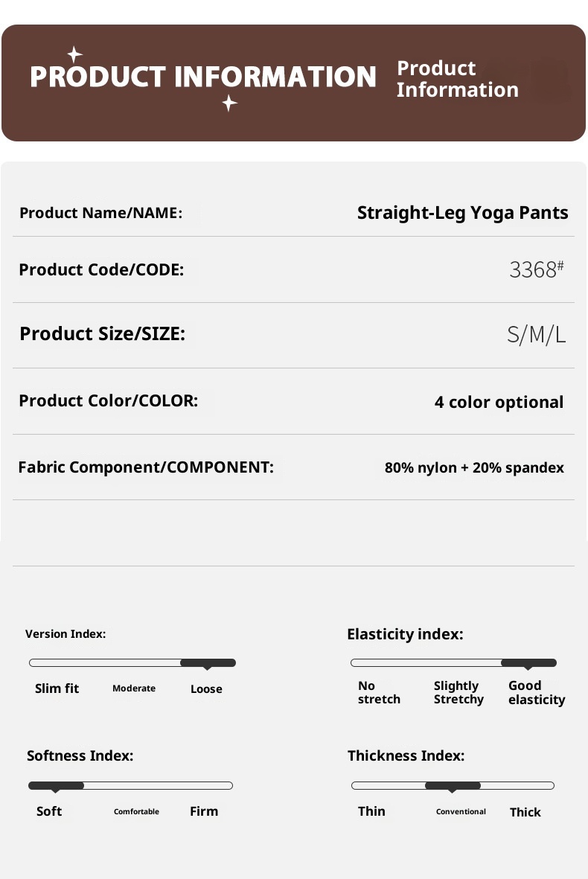Click the Softness Index slider dark handle
Image resolution: width=588 pixels, height=879 pixels.
coord(56,786)
